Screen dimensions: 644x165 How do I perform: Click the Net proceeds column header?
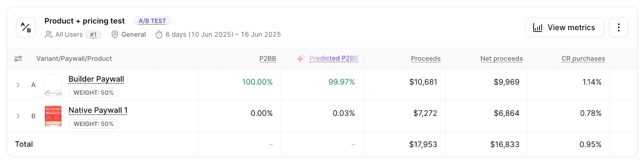click(501, 59)
